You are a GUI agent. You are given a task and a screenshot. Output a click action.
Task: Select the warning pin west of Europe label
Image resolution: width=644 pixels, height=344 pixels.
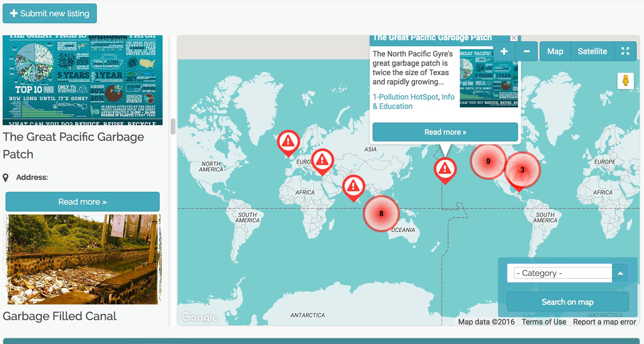point(288,143)
